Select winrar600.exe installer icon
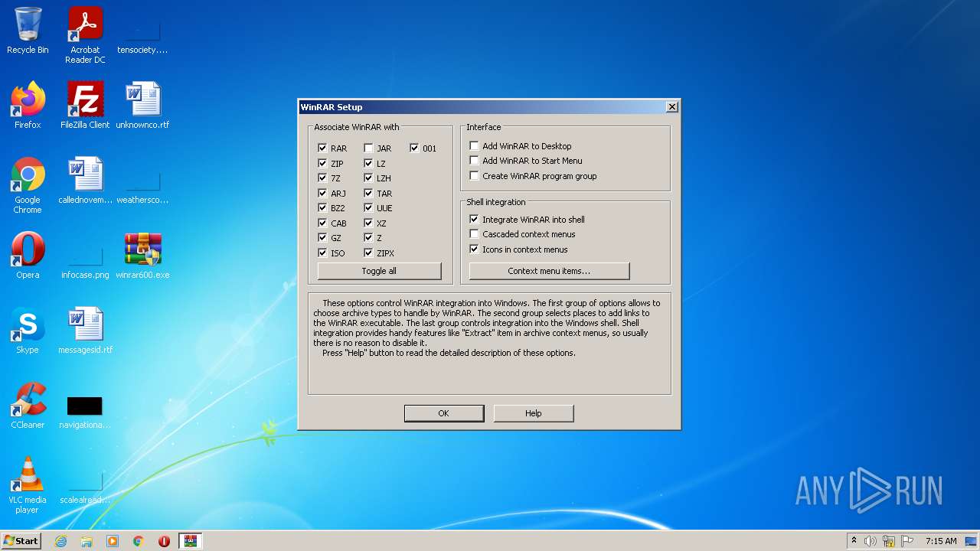The height and width of the screenshot is (551, 980). 142,255
